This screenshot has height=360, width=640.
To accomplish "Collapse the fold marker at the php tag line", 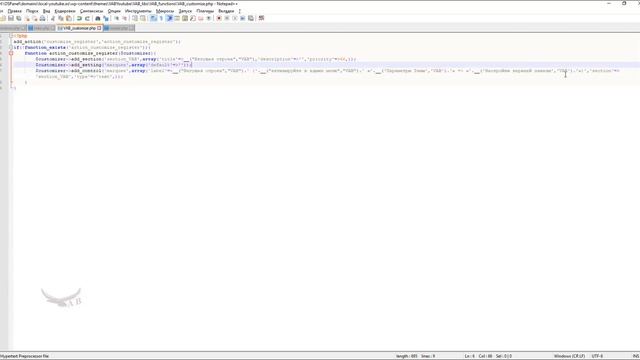I will click(x=11, y=36).
